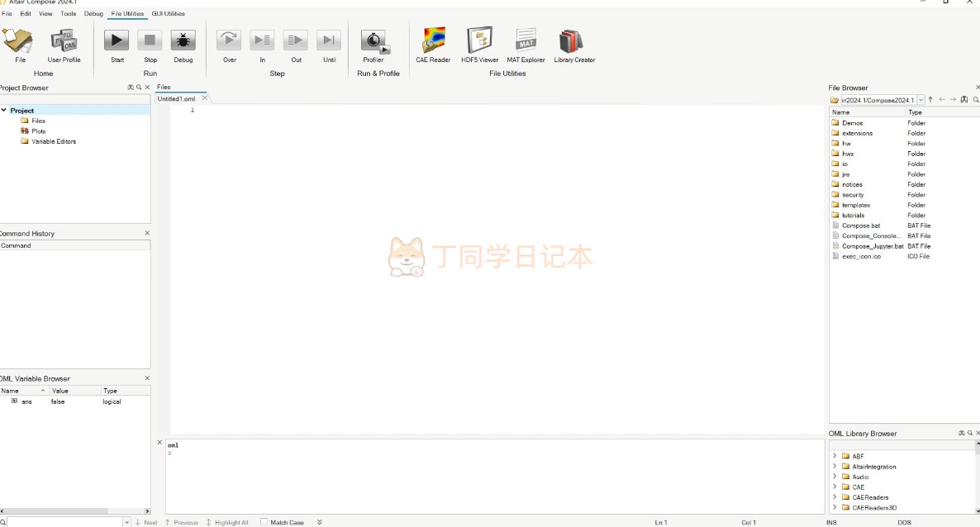Go up one folder in File Browser
Image resolution: width=980 pixels, height=527 pixels.
pos(930,100)
